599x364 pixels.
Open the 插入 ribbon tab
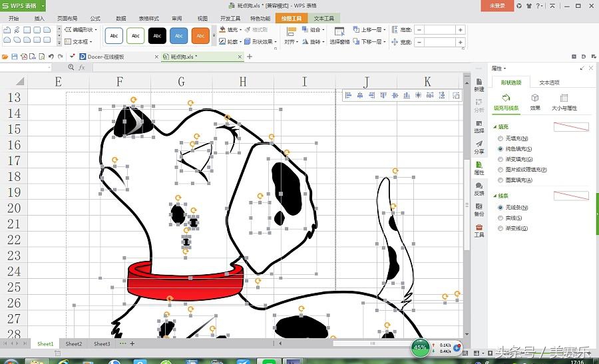[39, 18]
